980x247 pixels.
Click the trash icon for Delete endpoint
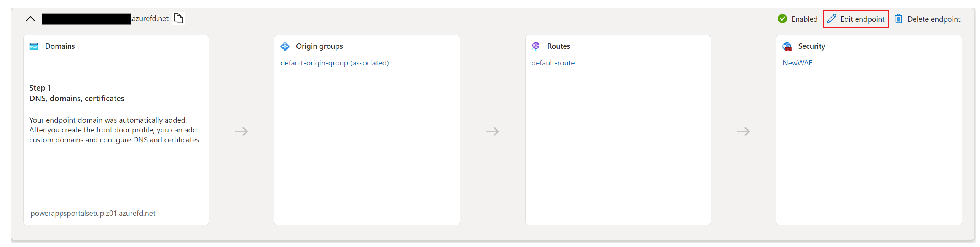(x=899, y=19)
